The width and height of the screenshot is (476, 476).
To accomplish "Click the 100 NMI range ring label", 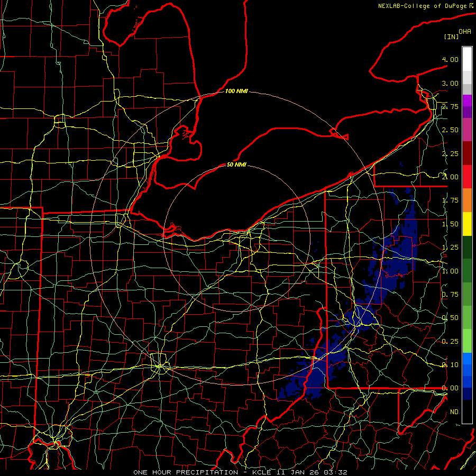I will click(x=236, y=91).
